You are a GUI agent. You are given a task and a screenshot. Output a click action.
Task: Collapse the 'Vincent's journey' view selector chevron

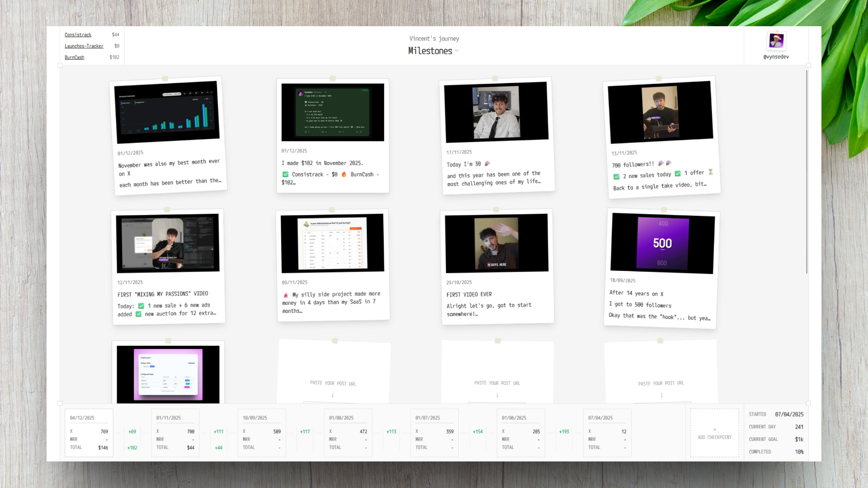tap(457, 51)
